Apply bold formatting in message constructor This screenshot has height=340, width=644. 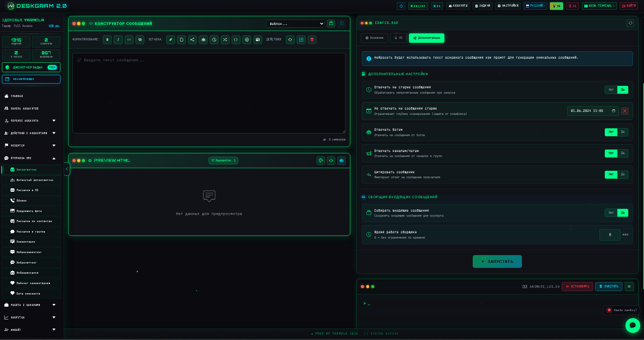point(107,40)
